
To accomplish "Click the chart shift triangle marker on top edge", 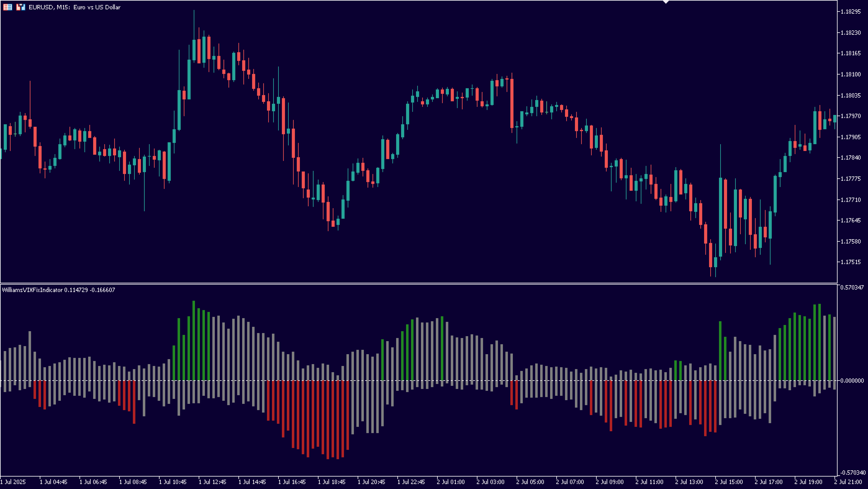I will coord(666,2).
